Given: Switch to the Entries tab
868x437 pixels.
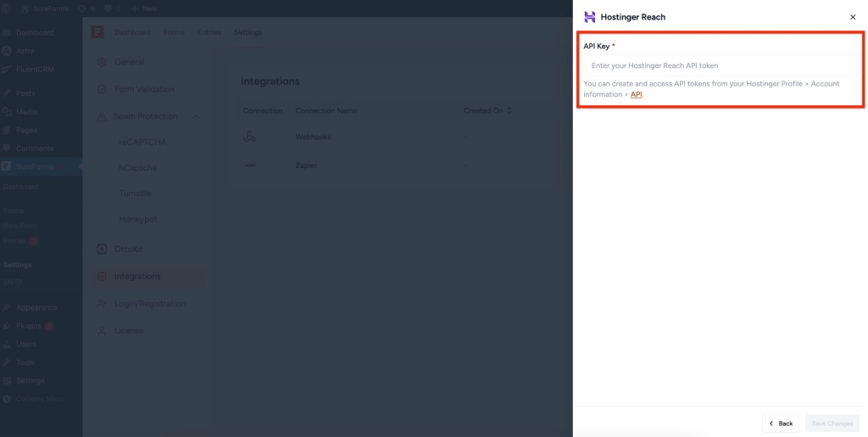Looking at the screenshot, I should point(209,32).
